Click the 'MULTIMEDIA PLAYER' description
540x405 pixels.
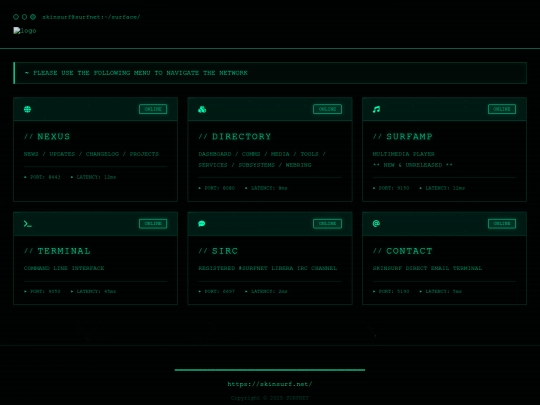point(404,154)
